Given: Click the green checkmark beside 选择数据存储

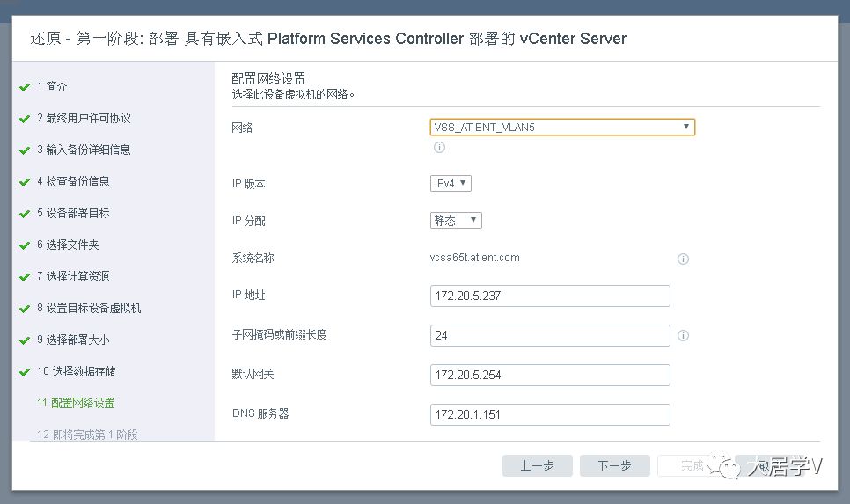Looking at the screenshot, I should coord(25,372).
